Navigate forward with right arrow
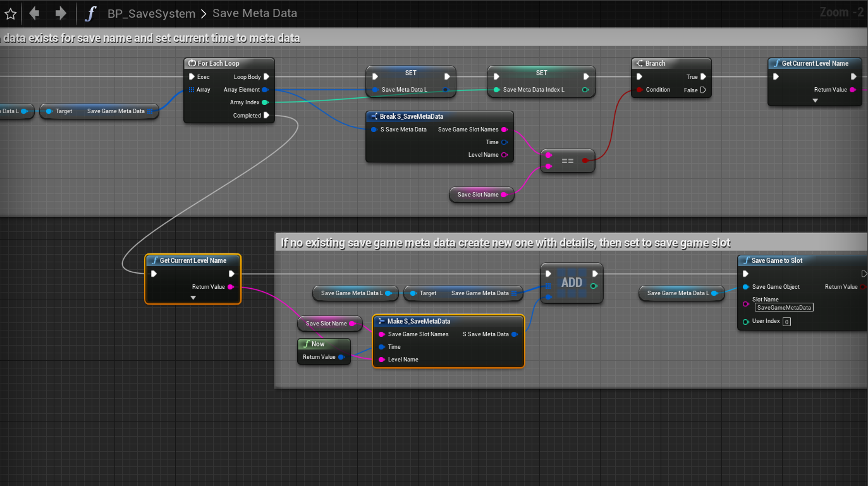The width and height of the screenshot is (868, 486). pyautogui.click(x=61, y=13)
